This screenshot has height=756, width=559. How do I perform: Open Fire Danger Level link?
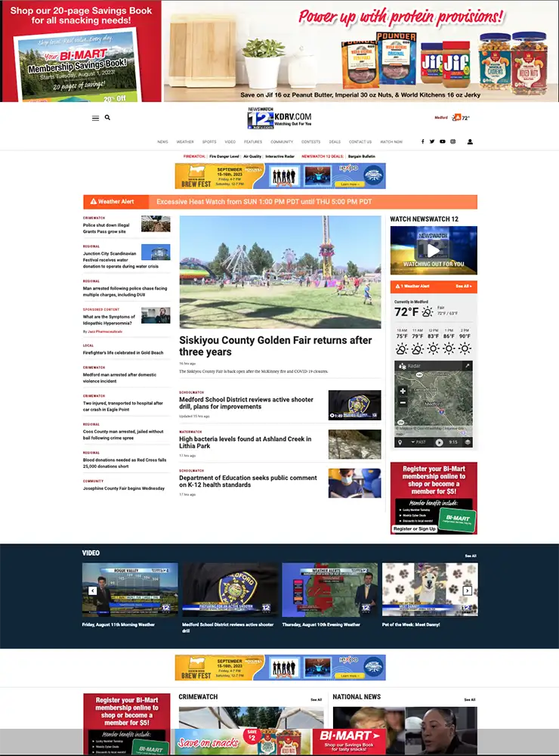coord(224,156)
